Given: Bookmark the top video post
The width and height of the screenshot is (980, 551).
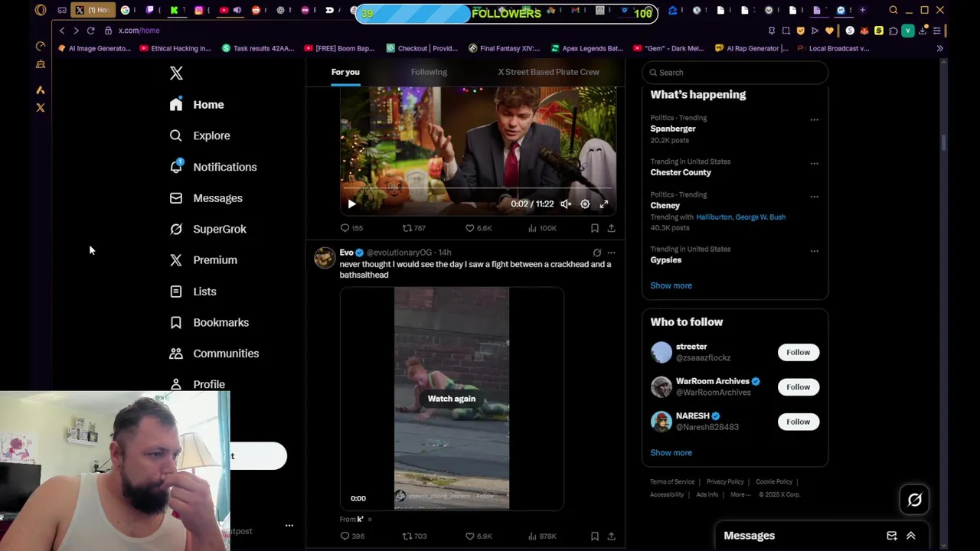Looking at the screenshot, I should tap(595, 228).
